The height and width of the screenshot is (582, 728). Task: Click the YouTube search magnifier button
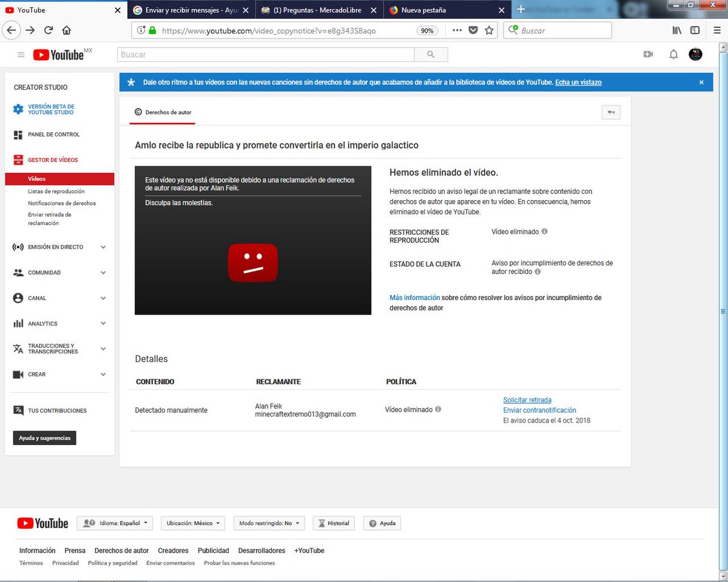click(x=431, y=55)
